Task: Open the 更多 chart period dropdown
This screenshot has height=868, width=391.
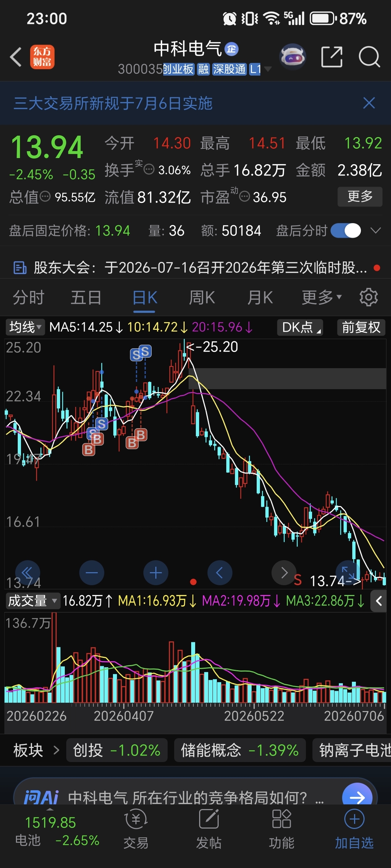Action: coord(322,297)
